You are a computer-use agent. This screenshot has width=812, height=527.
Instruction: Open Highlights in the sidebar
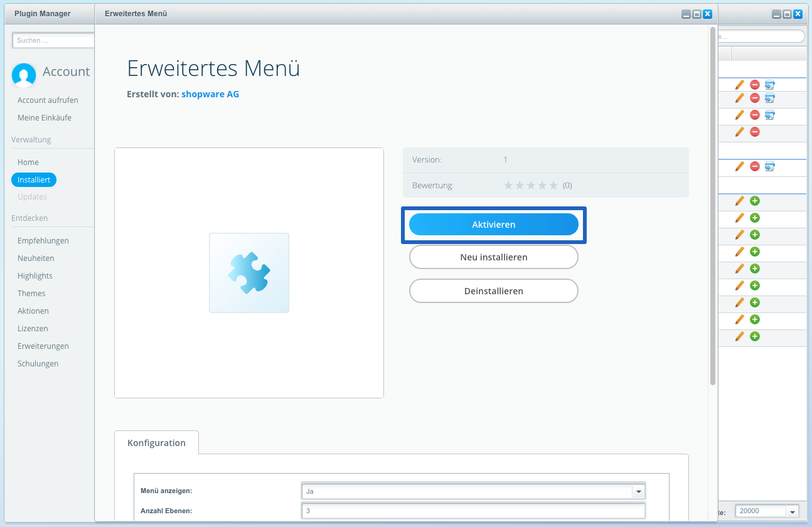(35, 276)
